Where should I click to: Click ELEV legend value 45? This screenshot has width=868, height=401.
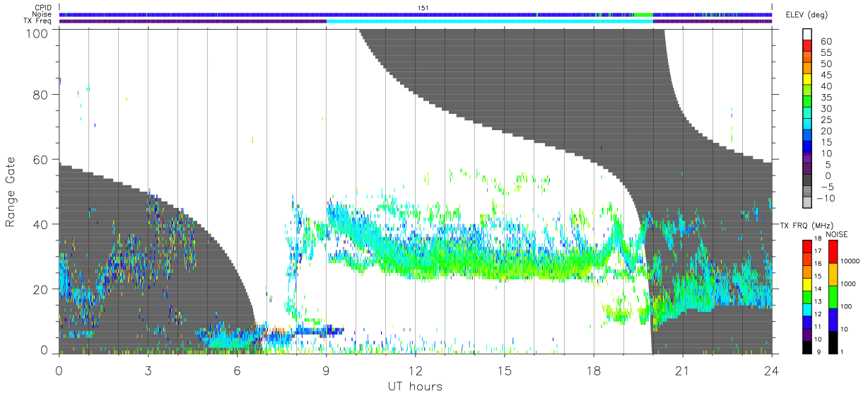825,75
